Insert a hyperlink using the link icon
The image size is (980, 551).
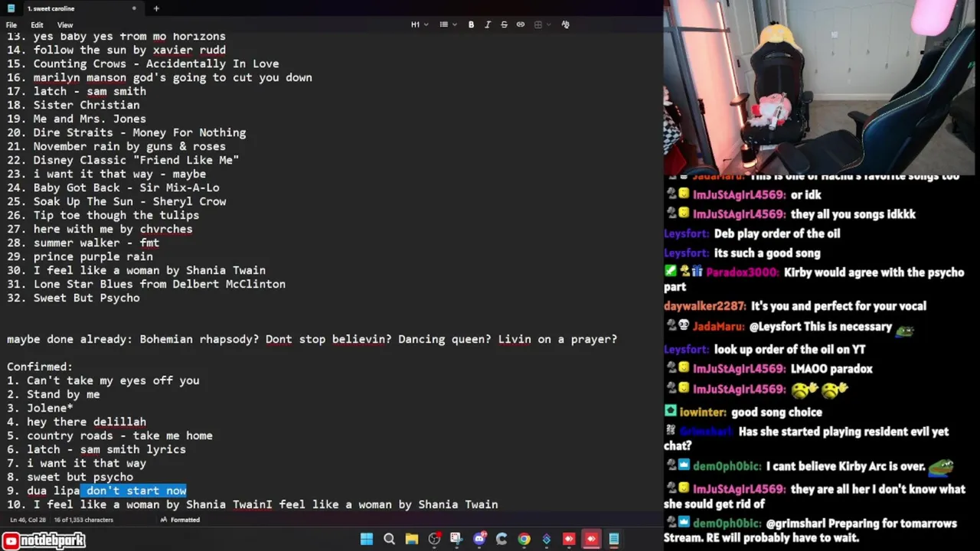[521, 24]
